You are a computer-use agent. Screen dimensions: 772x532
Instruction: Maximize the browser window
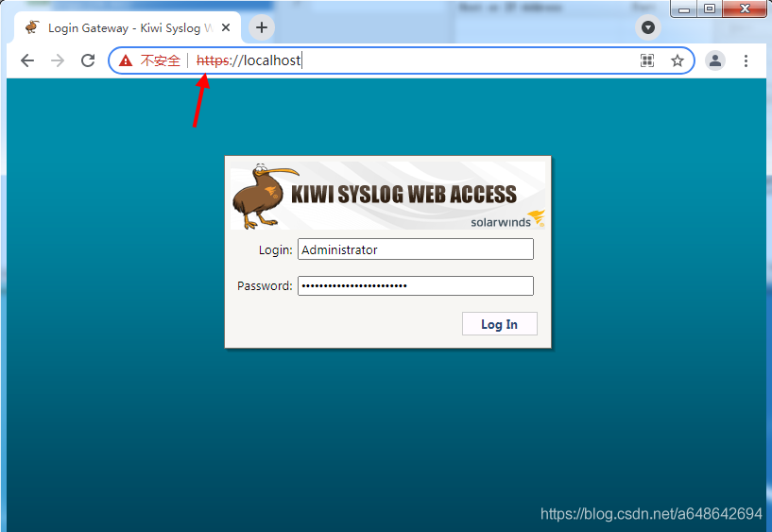[x=709, y=9]
